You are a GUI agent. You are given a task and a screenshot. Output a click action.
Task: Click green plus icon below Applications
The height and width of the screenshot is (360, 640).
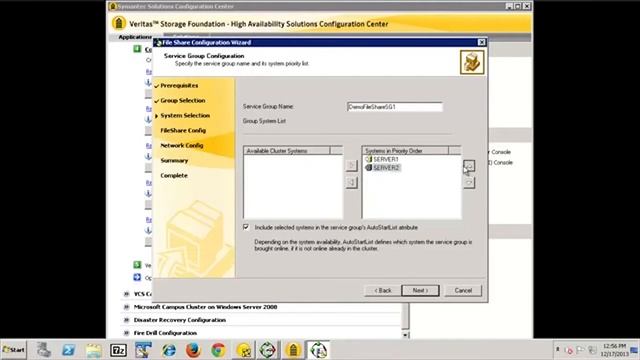[x=137, y=49]
